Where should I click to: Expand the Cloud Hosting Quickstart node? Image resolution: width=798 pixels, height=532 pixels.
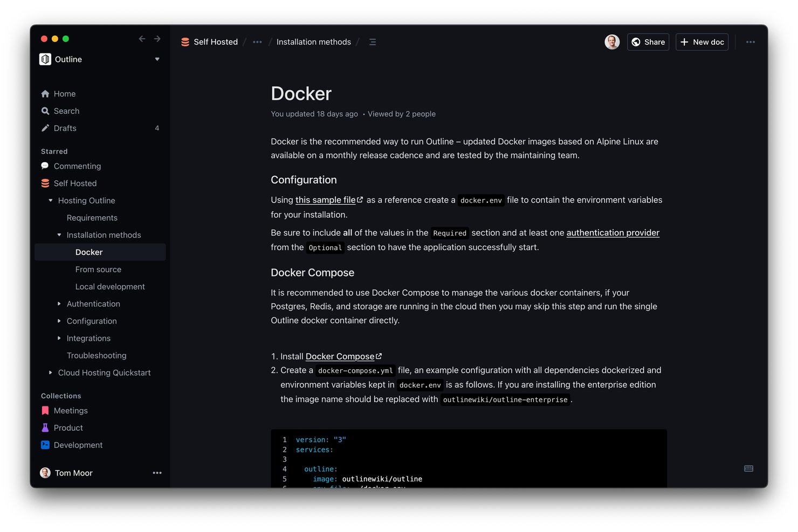tap(51, 373)
